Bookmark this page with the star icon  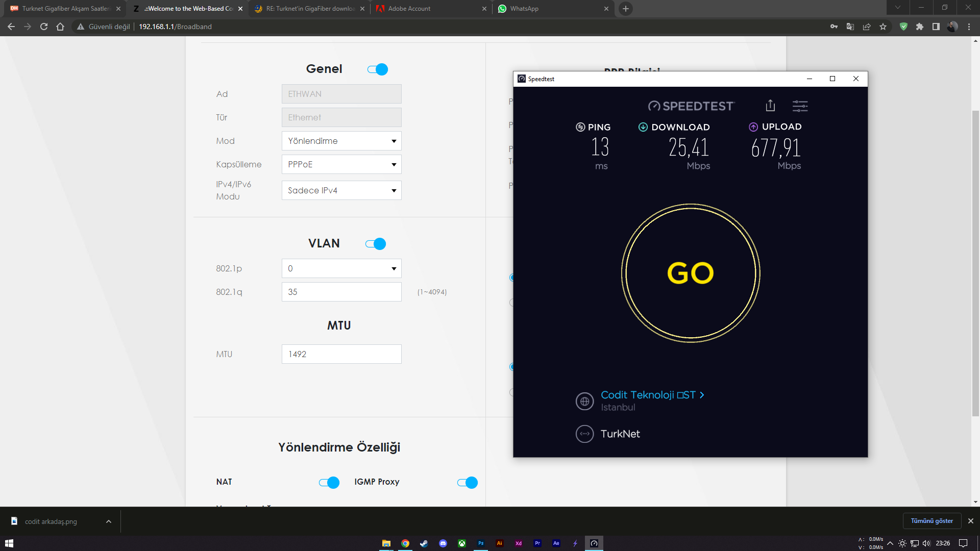coord(883,27)
